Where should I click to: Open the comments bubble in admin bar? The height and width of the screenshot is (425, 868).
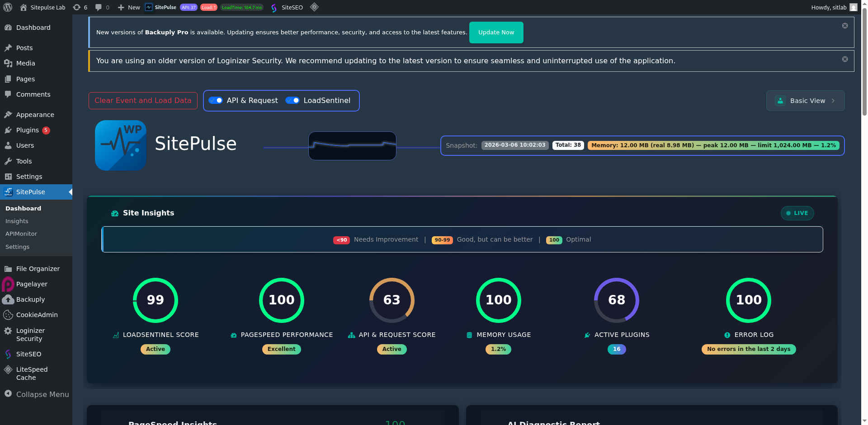coord(99,7)
